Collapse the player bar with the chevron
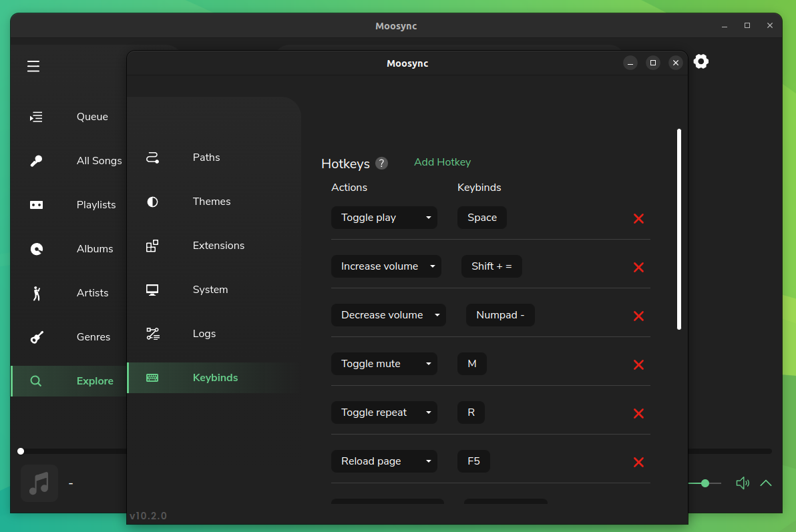 [x=766, y=483]
